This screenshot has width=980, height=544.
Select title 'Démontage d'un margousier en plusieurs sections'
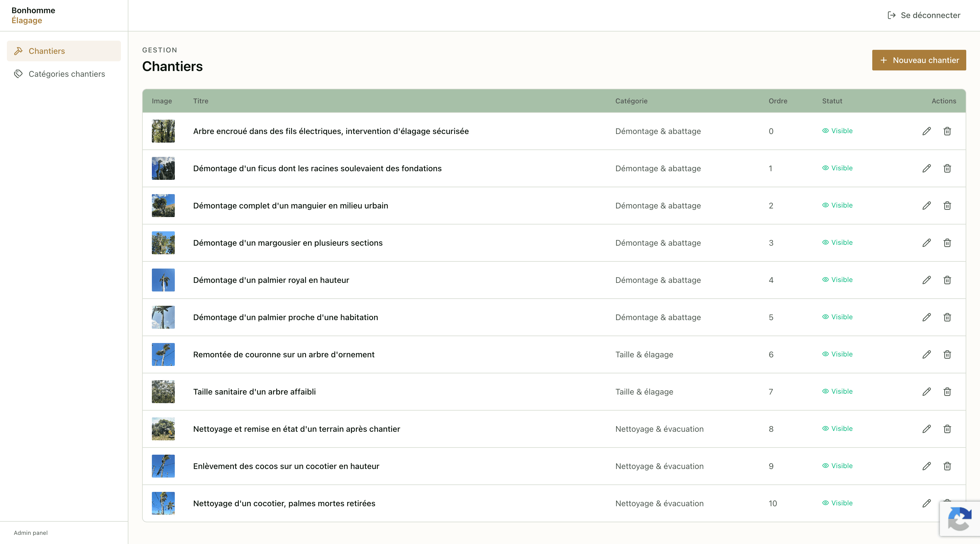(288, 243)
